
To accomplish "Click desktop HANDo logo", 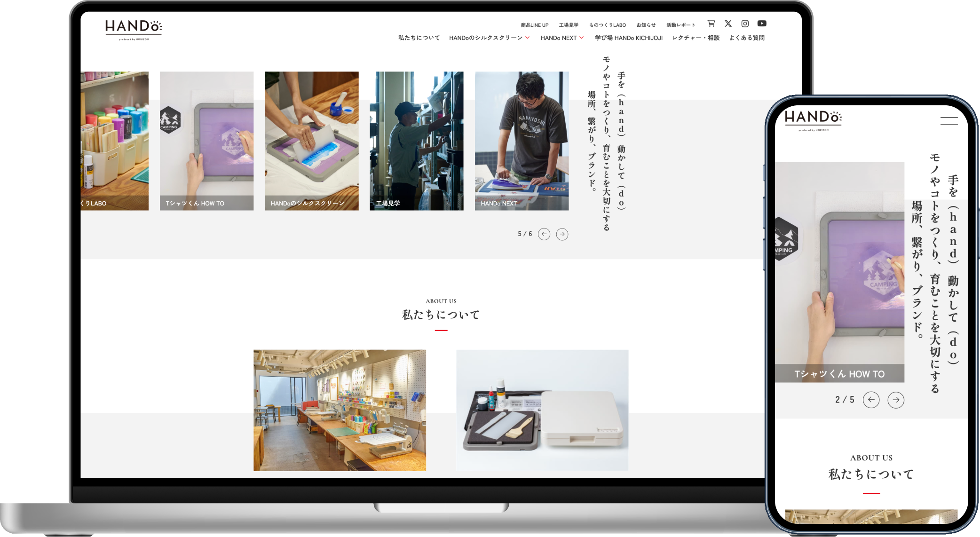I will [x=134, y=28].
